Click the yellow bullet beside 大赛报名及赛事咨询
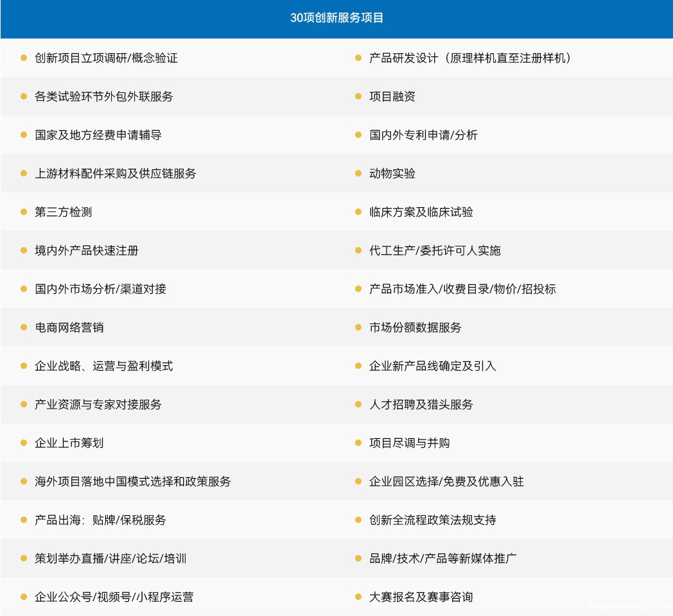 [358, 597]
